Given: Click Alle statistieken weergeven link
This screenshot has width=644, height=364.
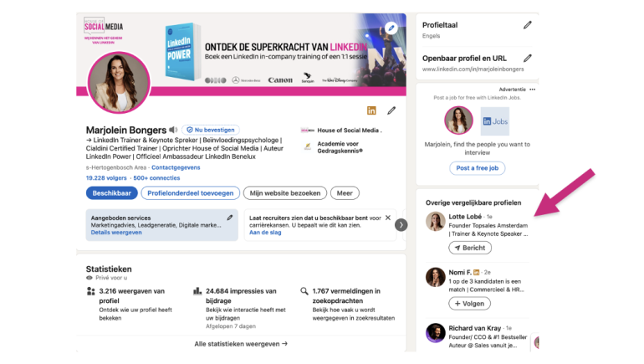Looking at the screenshot, I should 241,344.
